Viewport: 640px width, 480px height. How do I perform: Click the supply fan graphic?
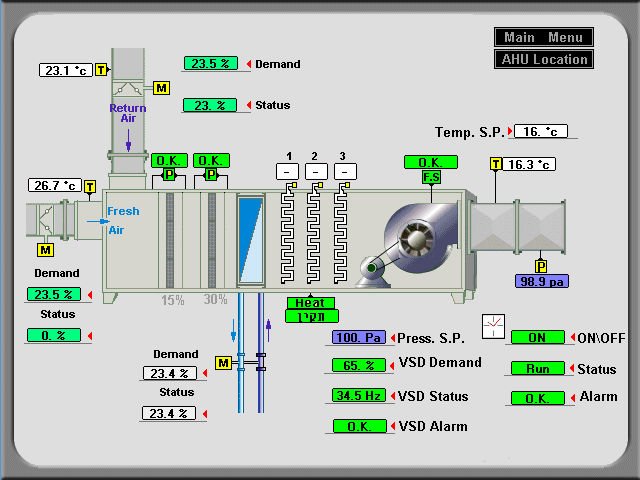click(x=420, y=238)
